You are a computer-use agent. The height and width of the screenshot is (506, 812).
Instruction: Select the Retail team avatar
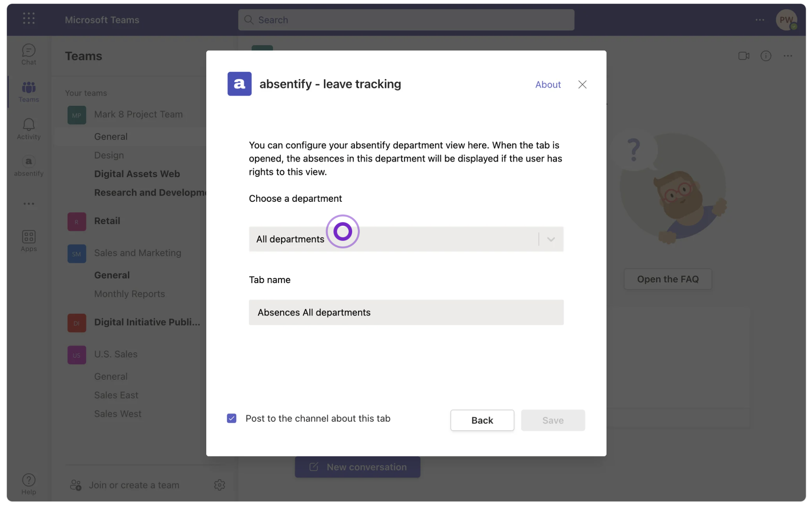[x=77, y=221]
